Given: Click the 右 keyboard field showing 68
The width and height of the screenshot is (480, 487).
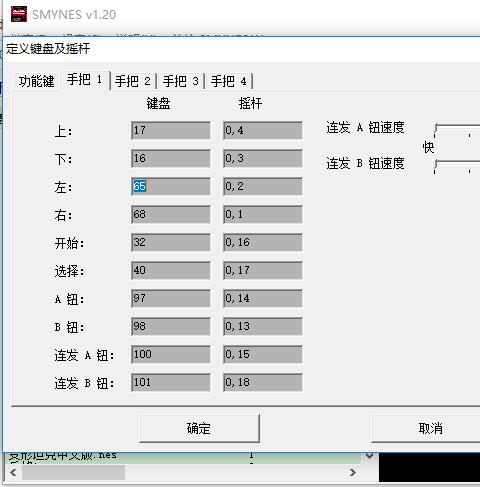Looking at the screenshot, I should coord(171,214).
